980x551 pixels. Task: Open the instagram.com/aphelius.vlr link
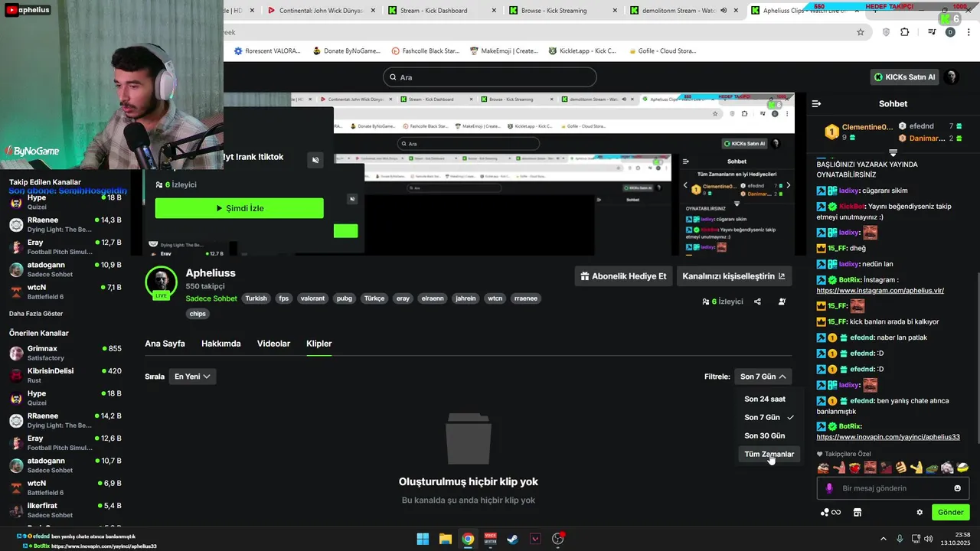pyautogui.click(x=880, y=291)
